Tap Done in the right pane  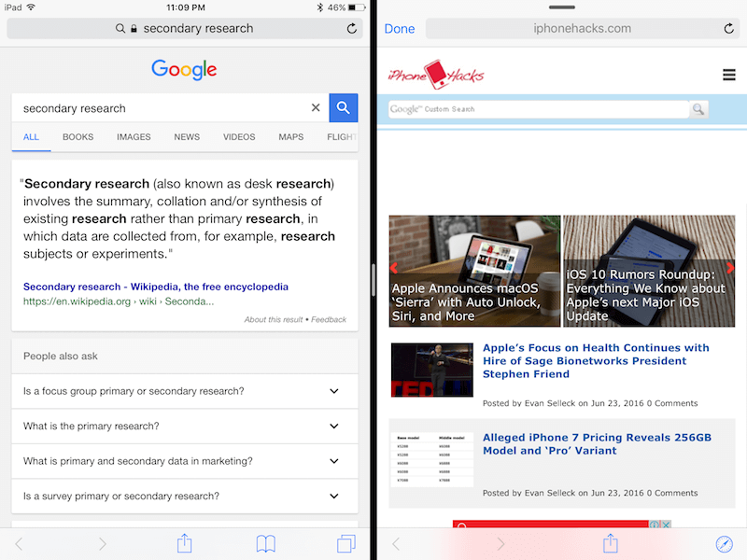(x=400, y=29)
